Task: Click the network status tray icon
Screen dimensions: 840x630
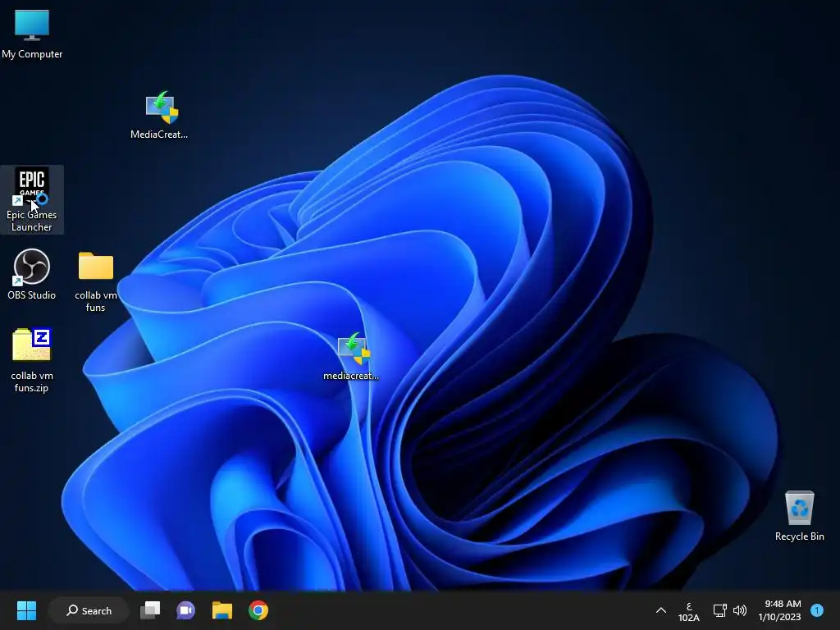Action: (x=719, y=610)
